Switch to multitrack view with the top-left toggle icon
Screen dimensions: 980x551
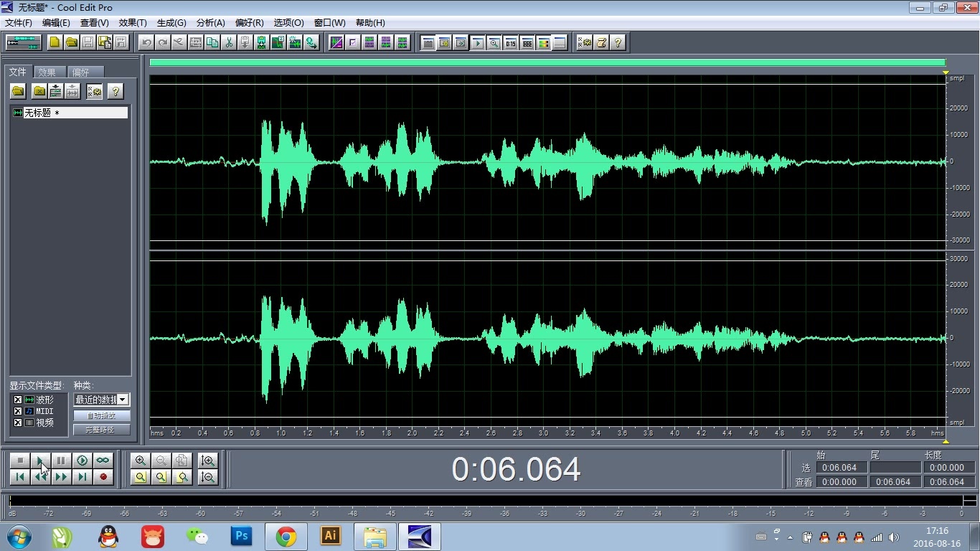point(23,42)
